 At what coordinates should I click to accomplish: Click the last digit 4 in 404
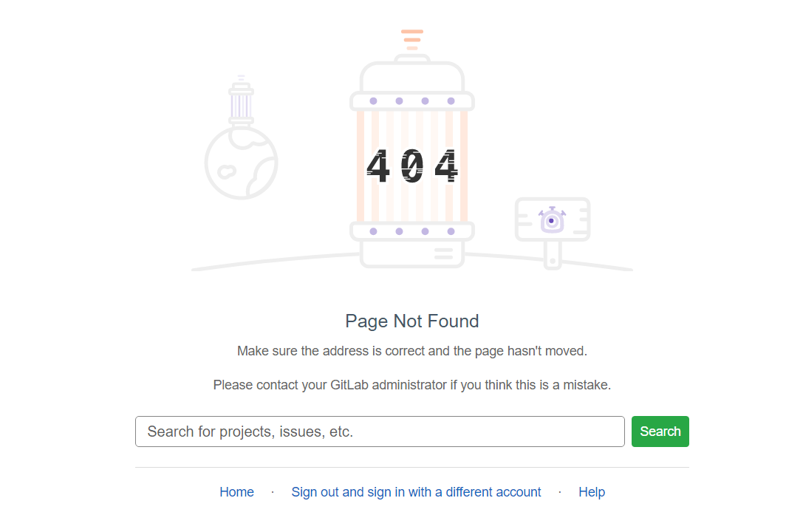pos(446,167)
